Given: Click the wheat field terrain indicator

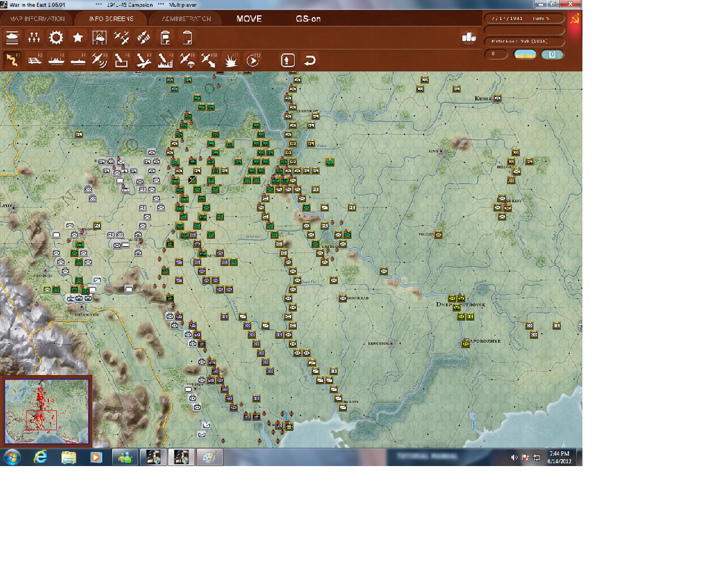Looking at the screenshot, I should 525,55.
